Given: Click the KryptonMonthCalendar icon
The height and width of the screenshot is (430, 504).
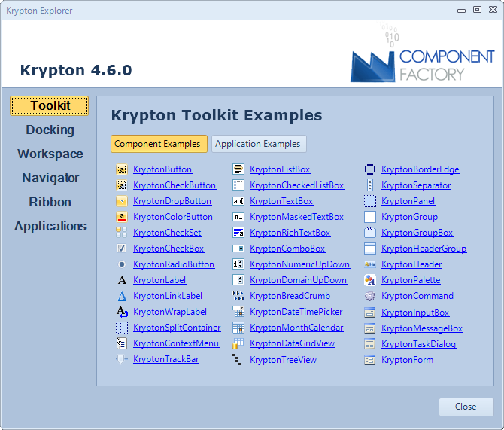Looking at the screenshot, I should point(238,328).
